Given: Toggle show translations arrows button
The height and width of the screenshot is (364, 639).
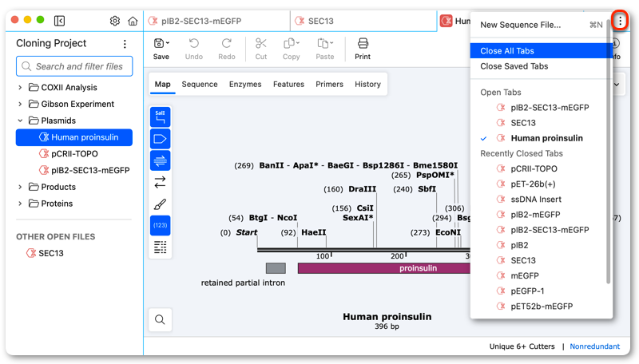Looking at the screenshot, I should [161, 182].
